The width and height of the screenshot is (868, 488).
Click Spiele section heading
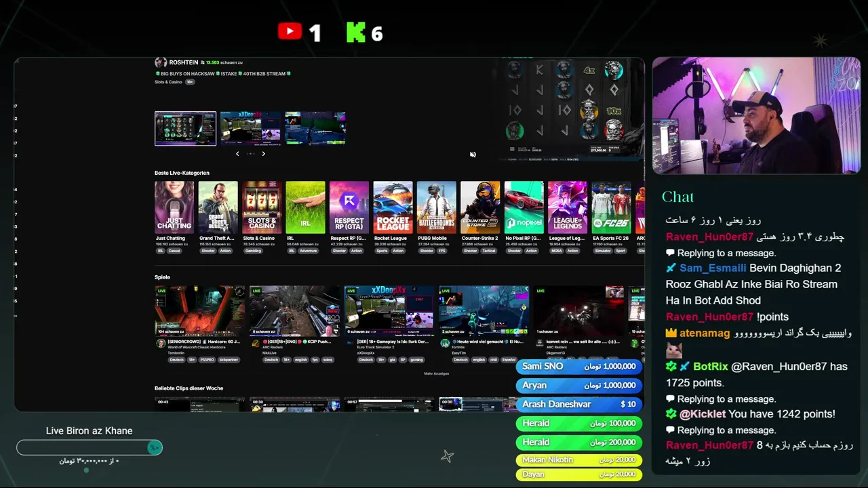(162, 277)
